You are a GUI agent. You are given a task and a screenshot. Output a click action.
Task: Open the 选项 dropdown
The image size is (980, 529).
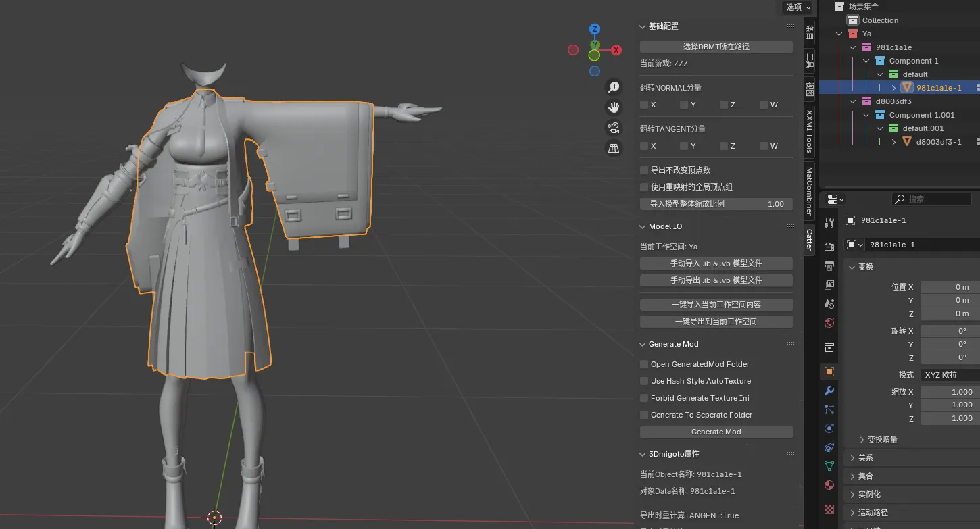point(799,7)
